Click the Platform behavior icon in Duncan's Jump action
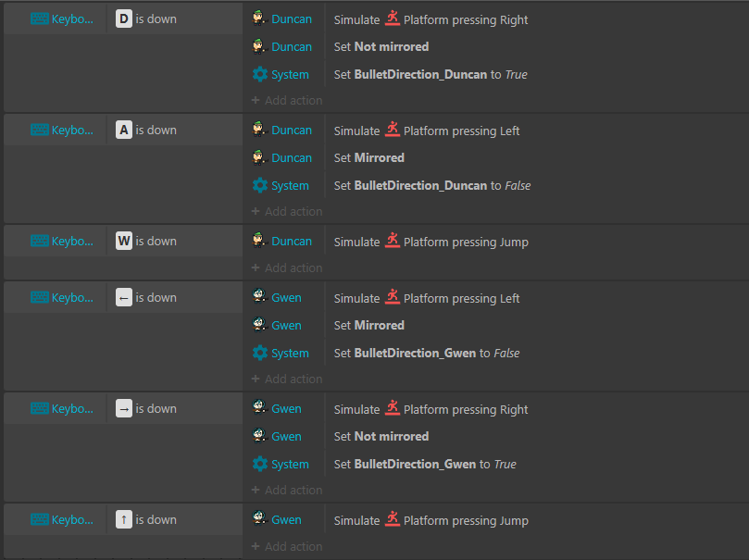The image size is (749, 560). click(393, 241)
